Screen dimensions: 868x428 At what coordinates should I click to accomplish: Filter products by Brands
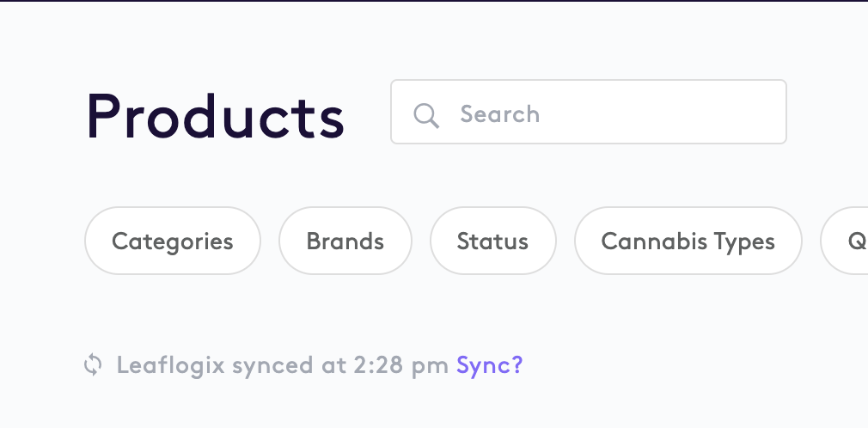pyautogui.click(x=345, y=241)
